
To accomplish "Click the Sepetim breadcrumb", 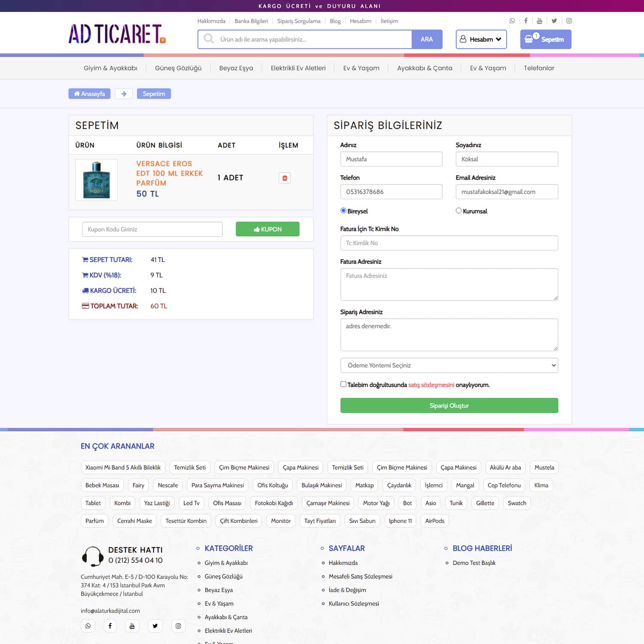I will click(154, 94).
